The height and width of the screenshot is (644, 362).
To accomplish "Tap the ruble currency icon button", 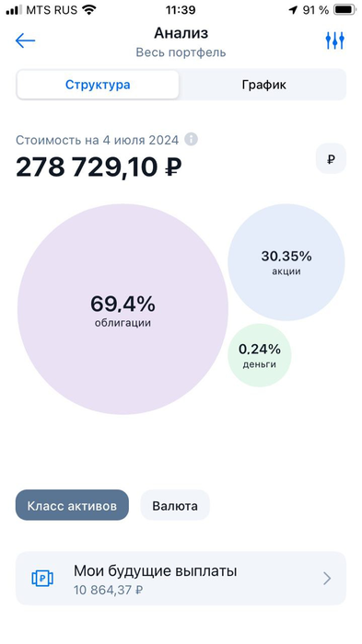I will tap(331, 159).
